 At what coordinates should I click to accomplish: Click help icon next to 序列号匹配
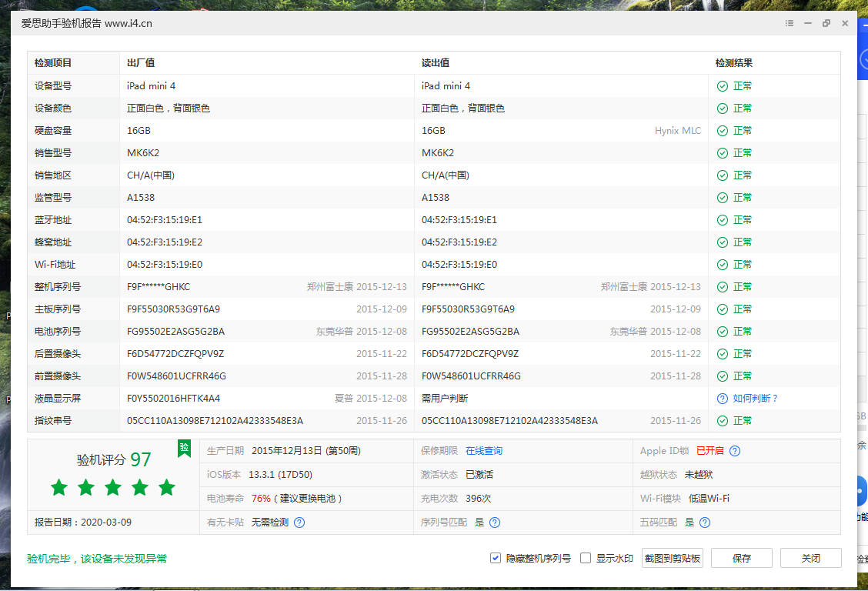[x=495, y=523]
